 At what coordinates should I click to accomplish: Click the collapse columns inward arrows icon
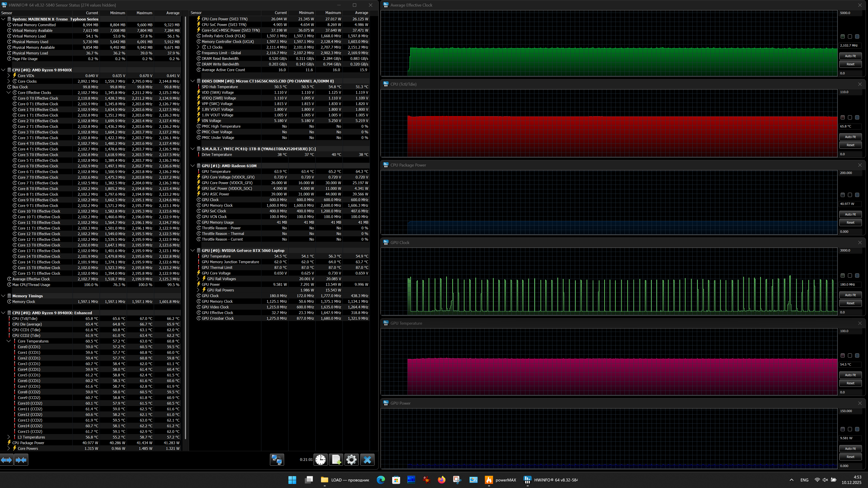[21, 460]
